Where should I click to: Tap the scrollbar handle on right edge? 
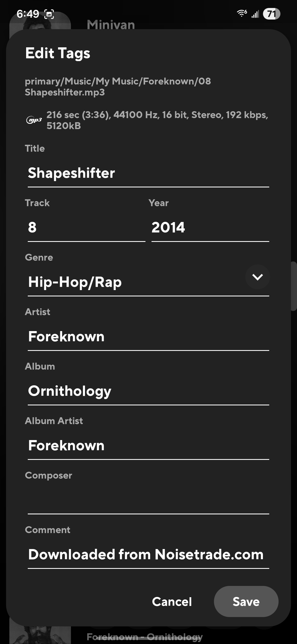pos(294,286)
